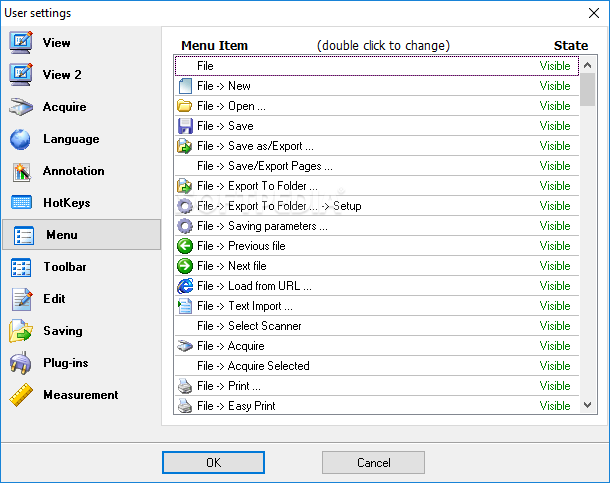Click the icon beside File -> Export To Folder ...
610x483 pixels.
pos(184,186)
